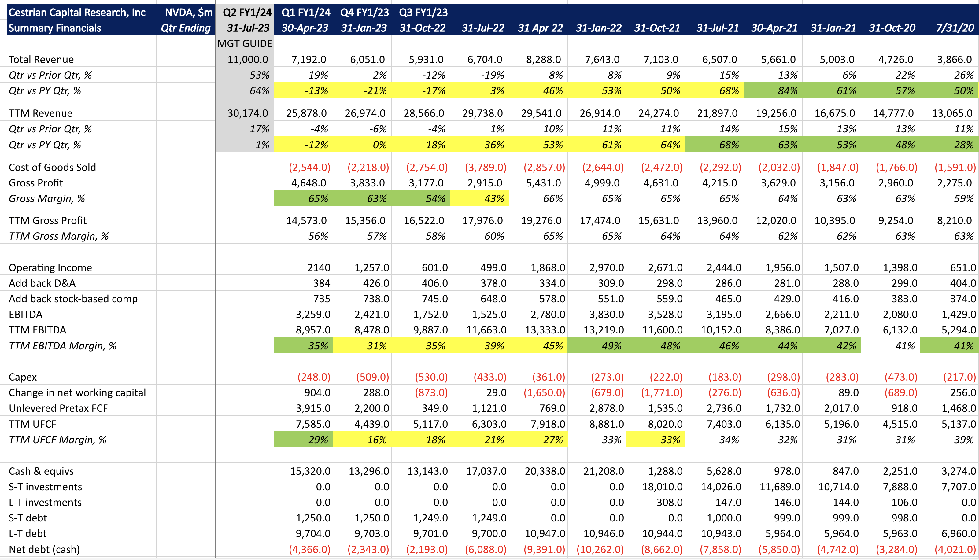979x560 pixels.
Task: Select the 'Qtr Ending' header cell
Action: (185, 28)
